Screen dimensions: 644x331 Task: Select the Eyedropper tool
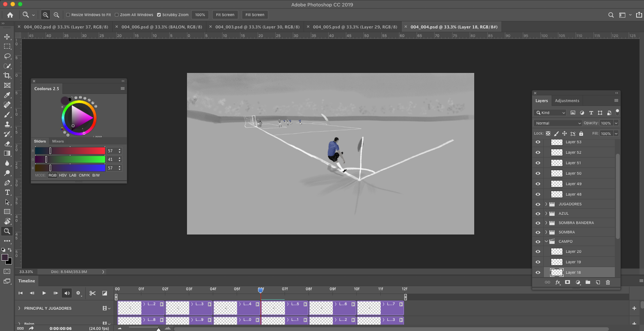click(7, 95)
